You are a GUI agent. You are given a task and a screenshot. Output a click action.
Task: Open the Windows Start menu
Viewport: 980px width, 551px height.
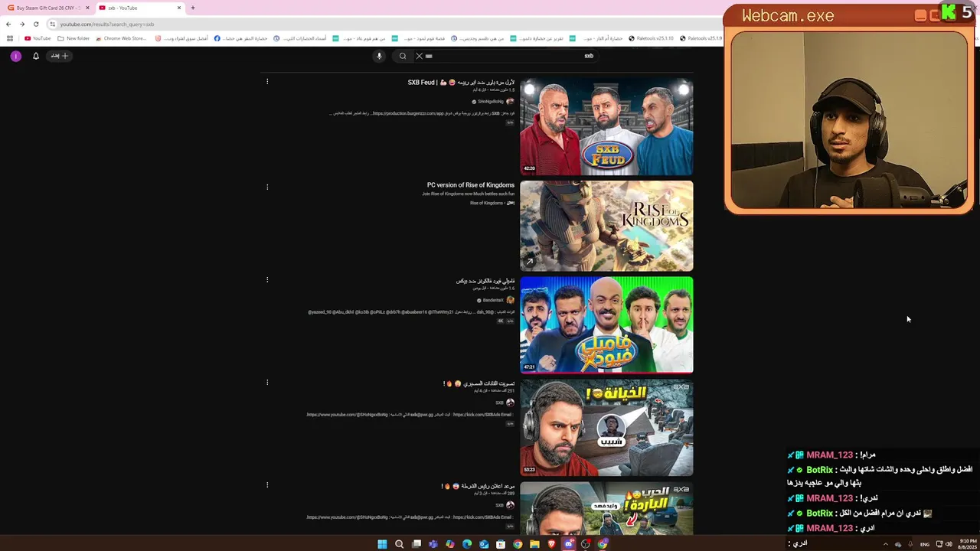[x=382, y=544]
